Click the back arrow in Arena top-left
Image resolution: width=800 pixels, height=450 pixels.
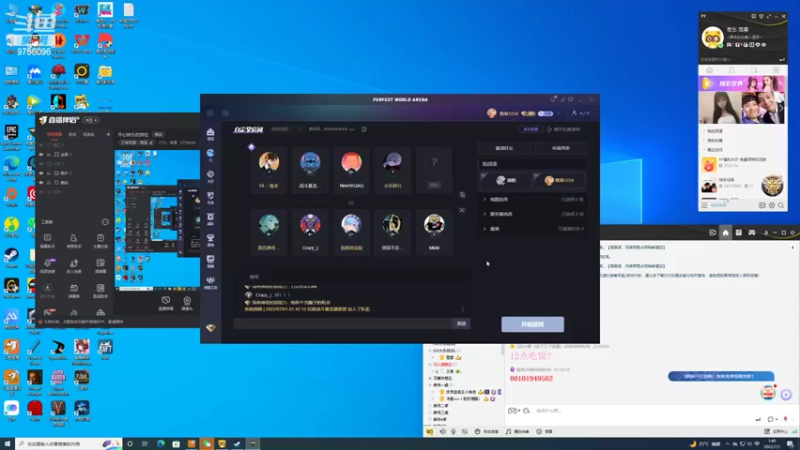coord(210,113)
